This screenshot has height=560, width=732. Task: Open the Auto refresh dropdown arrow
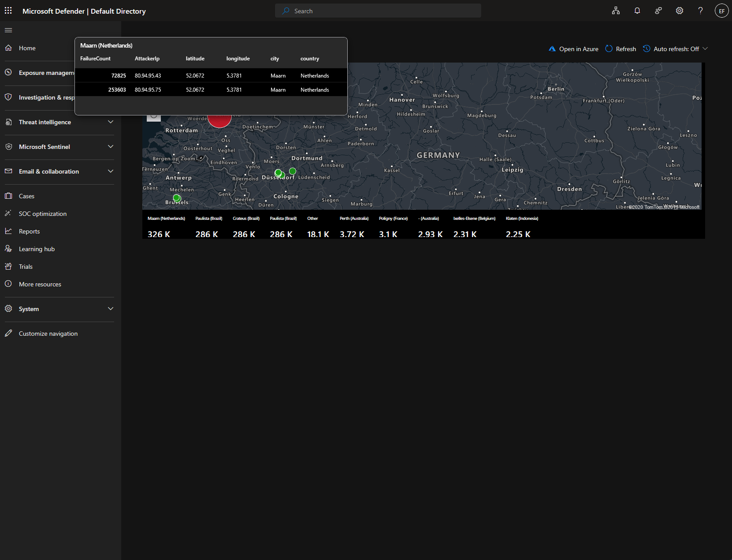(705, 49)
